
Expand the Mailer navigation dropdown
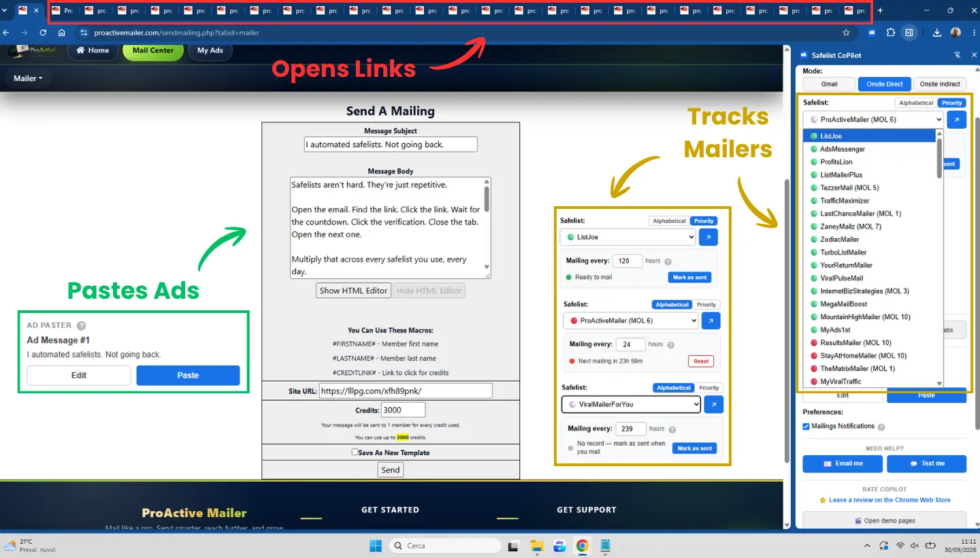point(28,78)
